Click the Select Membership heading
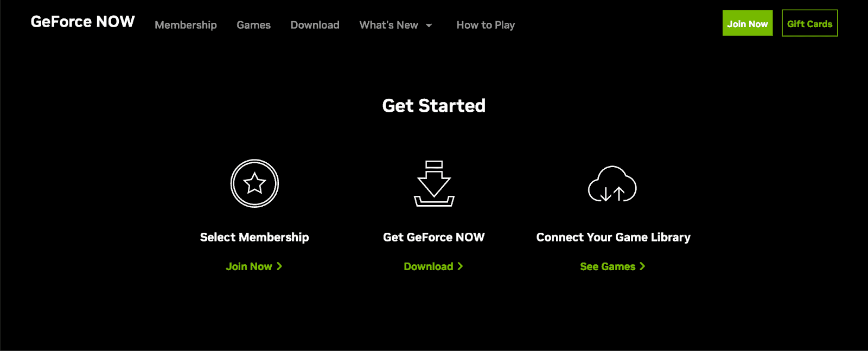Screen dimensions: 868x351 click(x=254, y=237)
